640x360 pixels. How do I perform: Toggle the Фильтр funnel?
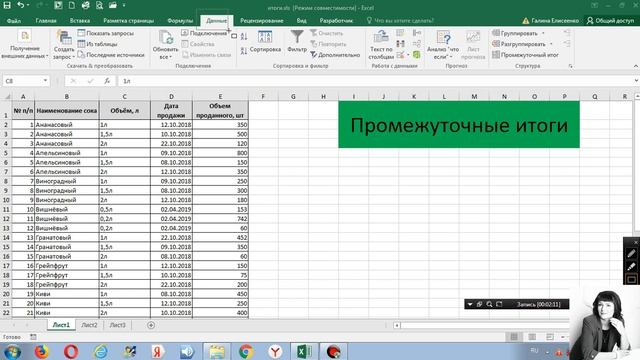pyautogui.click(x=297, y=41)
